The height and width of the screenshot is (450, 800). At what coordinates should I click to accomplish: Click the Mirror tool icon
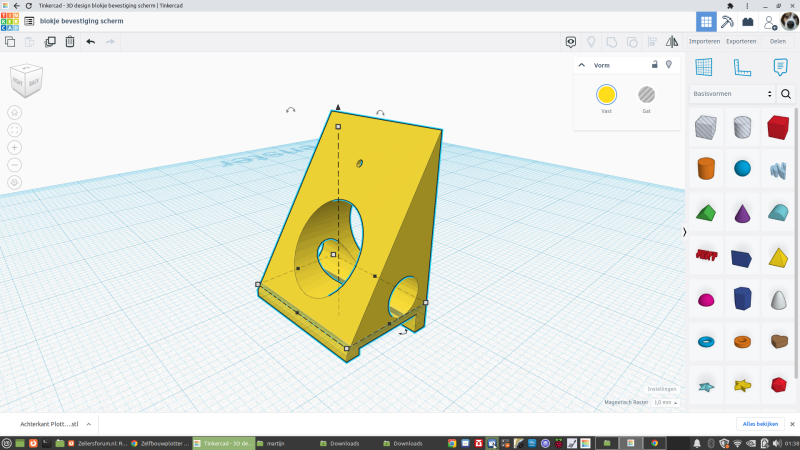coord(672,42)
